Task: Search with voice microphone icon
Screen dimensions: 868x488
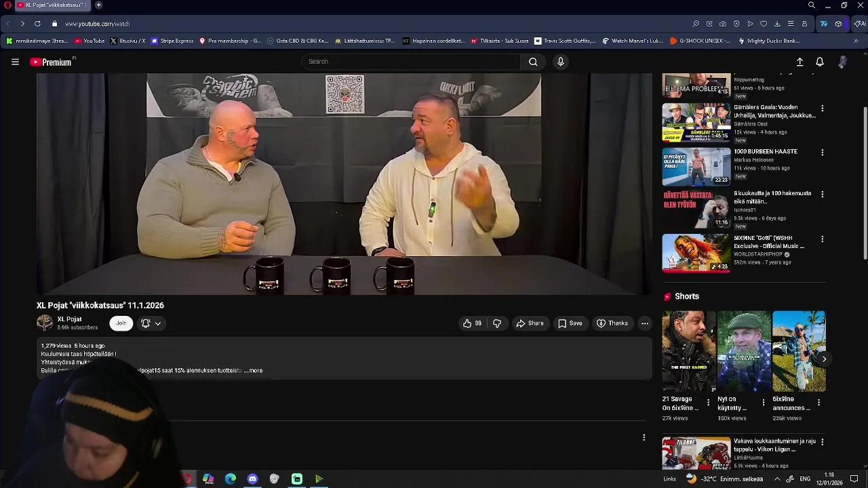Action: [560, 62]
